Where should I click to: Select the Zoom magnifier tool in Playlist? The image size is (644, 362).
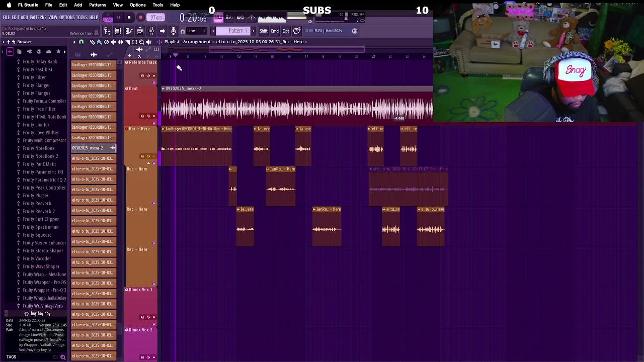coord(141,42)
